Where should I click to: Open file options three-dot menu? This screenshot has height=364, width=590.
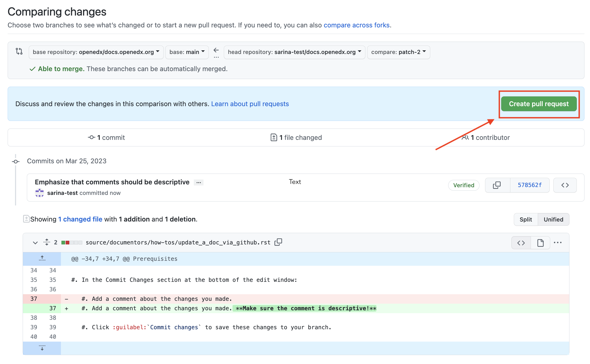pos(558,243)
